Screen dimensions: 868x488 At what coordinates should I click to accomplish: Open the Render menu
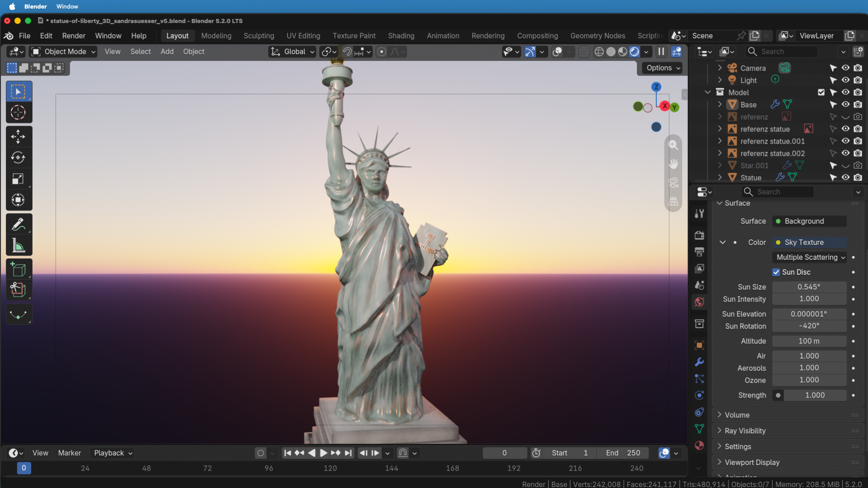click(x=74, y=36)
